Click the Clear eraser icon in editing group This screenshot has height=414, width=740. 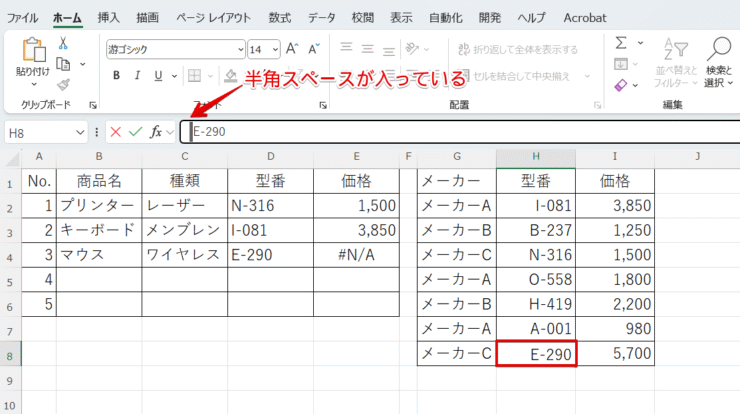point(621,86)
